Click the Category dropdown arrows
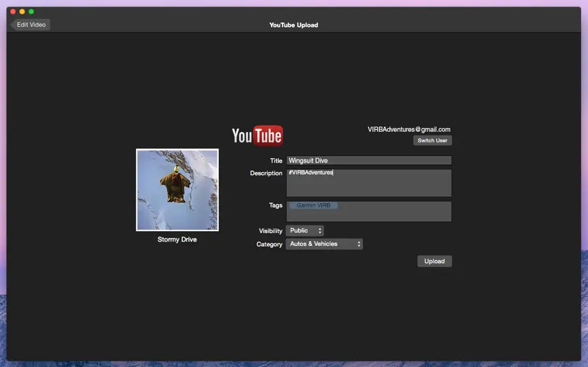The width and height of the screenshot is (588, 367). 359,244
